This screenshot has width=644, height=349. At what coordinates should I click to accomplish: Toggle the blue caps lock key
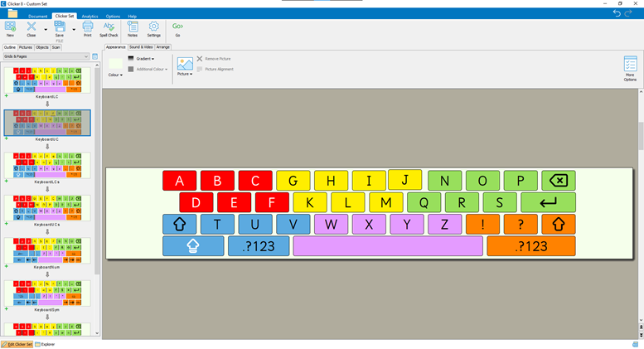(x=193, y=246)
